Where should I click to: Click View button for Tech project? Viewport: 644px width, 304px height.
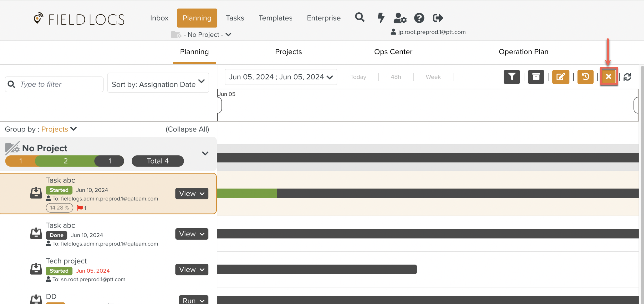coord(192,270)
